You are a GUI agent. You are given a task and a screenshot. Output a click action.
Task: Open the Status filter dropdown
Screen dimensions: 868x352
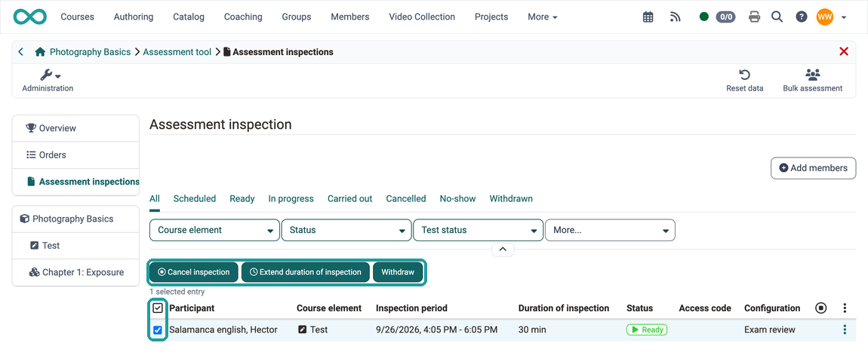pos(346,230)
